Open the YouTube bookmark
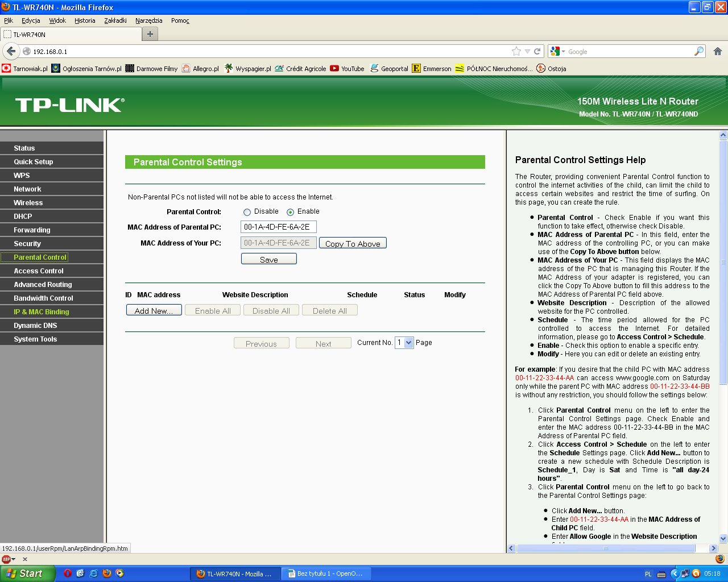Image resolution: width=728 pixels, height=582 pixels. tap(347, 69)
